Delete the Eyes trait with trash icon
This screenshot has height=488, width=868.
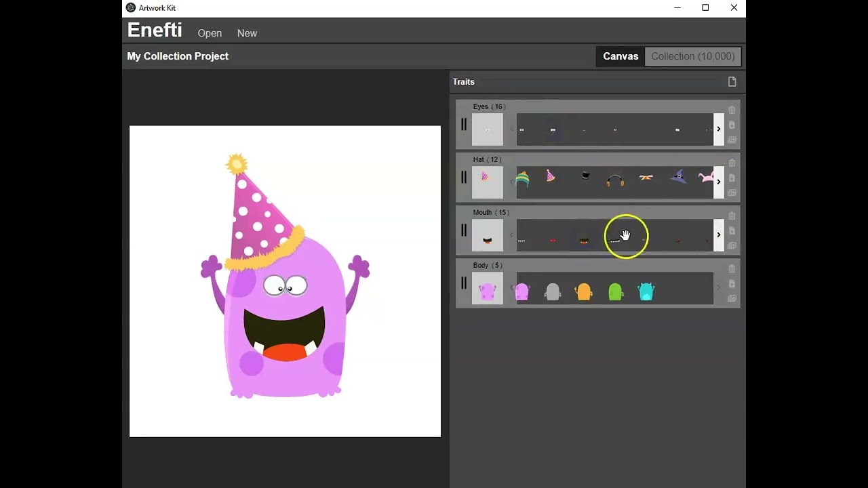tap(732, 110)
